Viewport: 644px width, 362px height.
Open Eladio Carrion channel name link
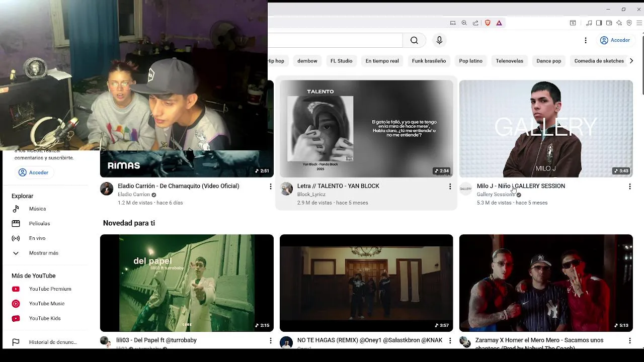pyautogui.click(x=134, y=195)
